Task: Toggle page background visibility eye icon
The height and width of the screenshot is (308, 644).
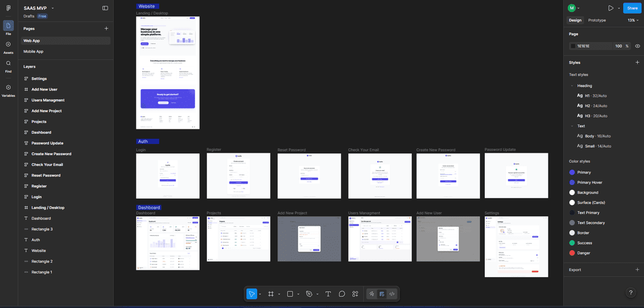Action: pyautogui.click(x=637, y=46)
